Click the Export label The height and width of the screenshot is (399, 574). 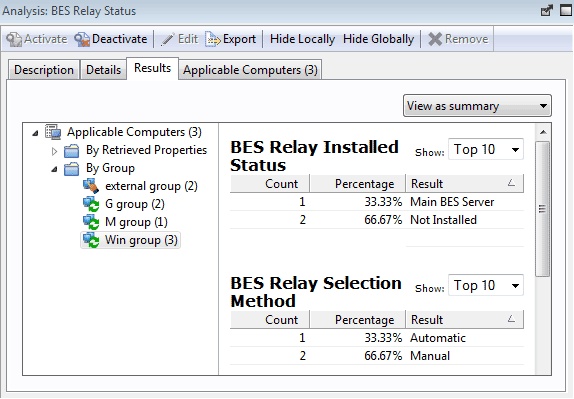point(239,39)
